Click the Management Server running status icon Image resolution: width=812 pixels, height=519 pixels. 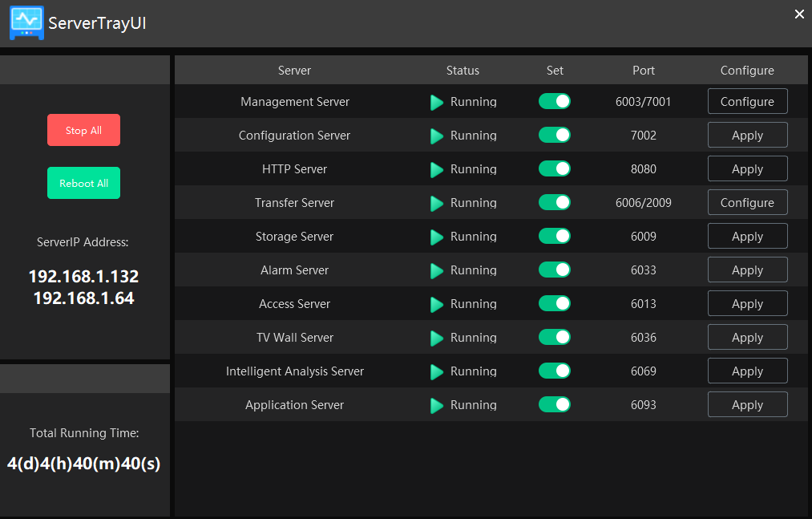[437, 103]
